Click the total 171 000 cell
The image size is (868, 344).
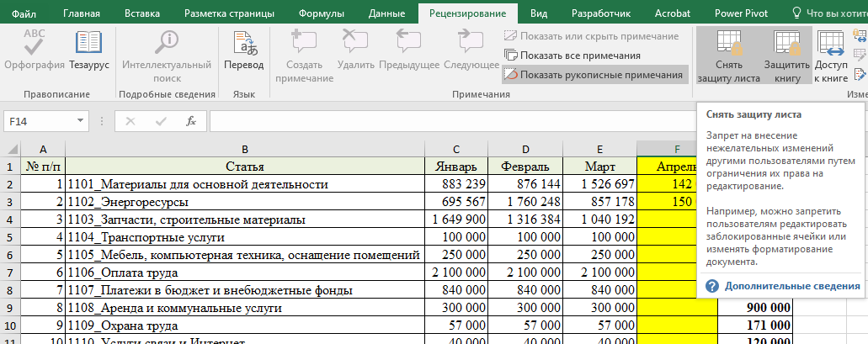pos(756,325)
